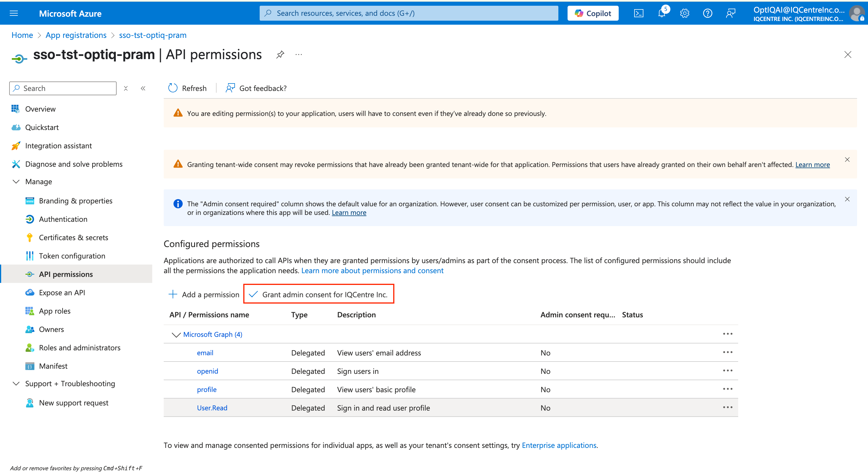Click the Certificates & secrets key icon
Image resolution: width=868 pixels, height=474 pixels.
coord(30,237)
